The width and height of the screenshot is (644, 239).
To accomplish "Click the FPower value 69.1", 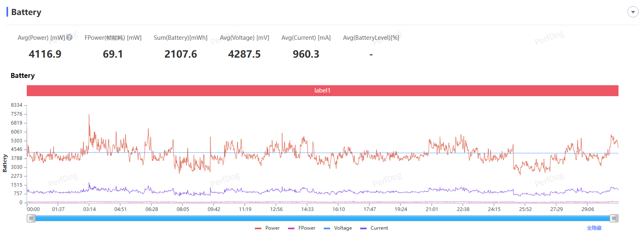I will click(x=113, y=54).
